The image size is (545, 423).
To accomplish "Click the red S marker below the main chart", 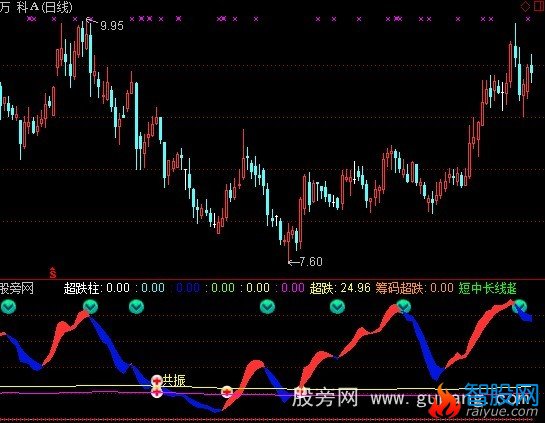I will coord(52,273).
